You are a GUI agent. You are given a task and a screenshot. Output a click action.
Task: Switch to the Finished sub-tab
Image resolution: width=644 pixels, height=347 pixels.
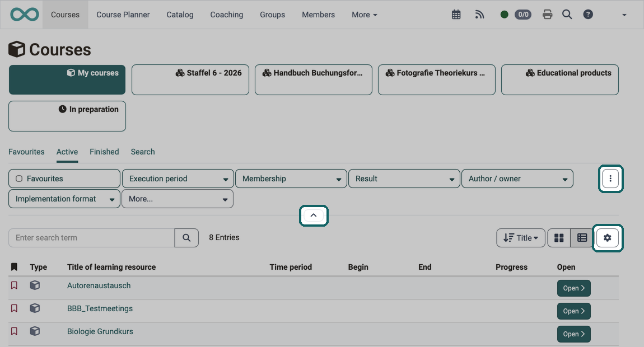pyautogui.click(x=104, y=152)
